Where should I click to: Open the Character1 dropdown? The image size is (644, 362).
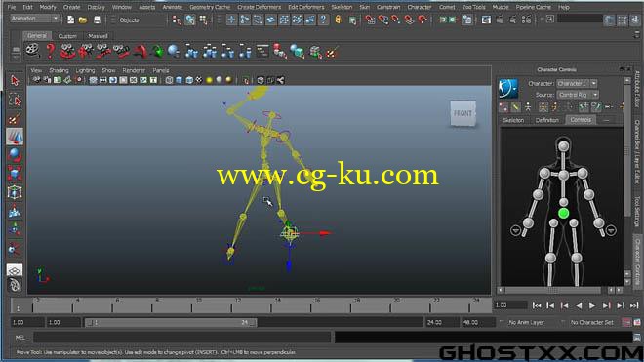point(577,83)
